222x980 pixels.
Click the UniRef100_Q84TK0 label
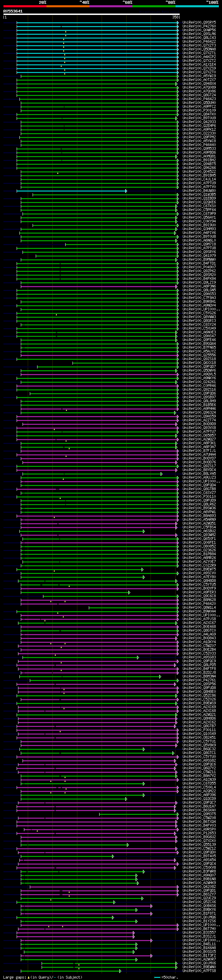coord(199,114)
